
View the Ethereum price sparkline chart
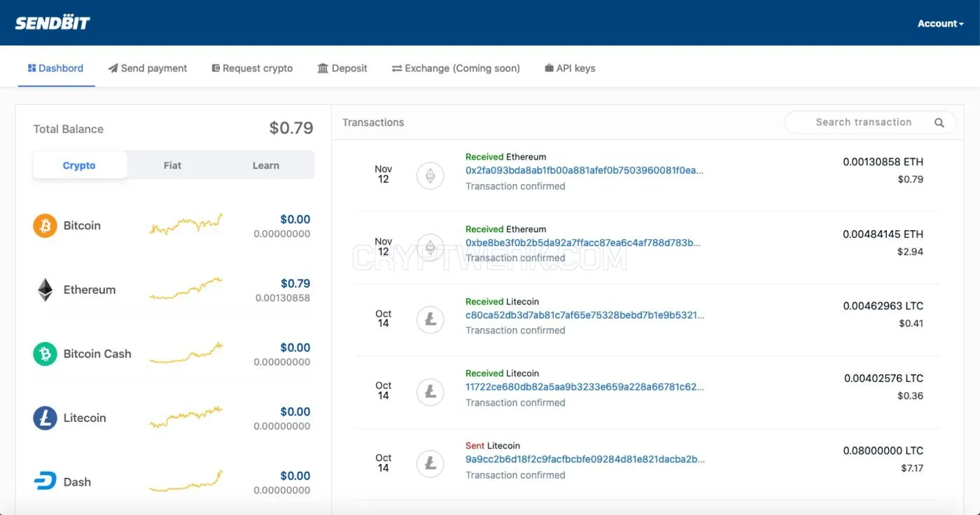185,288
